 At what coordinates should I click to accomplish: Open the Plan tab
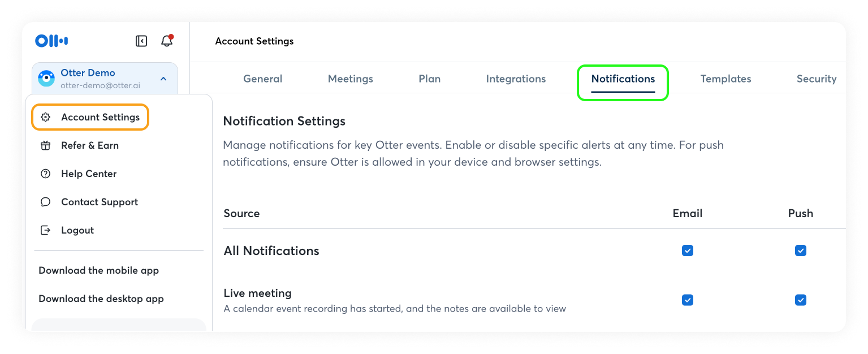[x=429, y=79]
